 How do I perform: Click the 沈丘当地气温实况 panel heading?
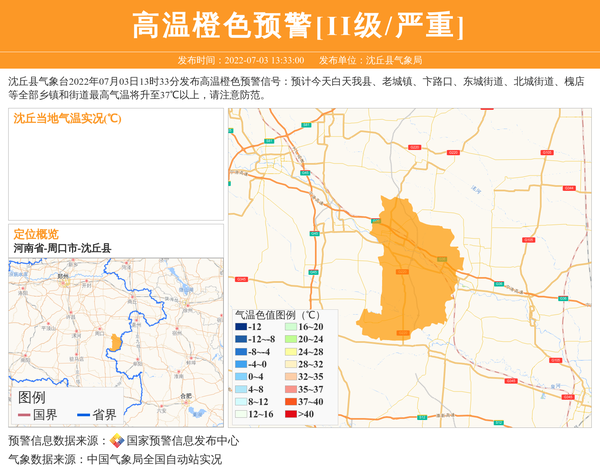67,118
